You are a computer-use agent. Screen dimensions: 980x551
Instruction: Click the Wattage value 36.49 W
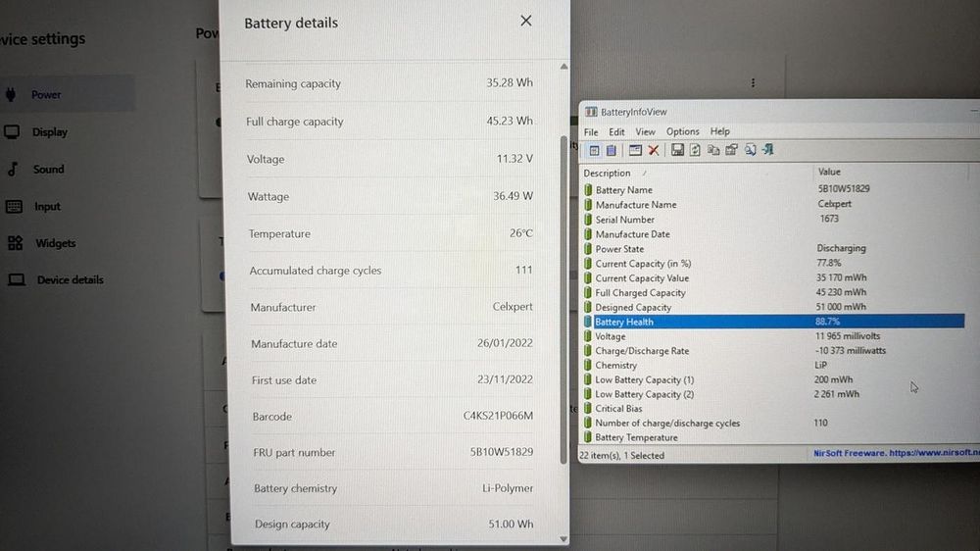513,196
